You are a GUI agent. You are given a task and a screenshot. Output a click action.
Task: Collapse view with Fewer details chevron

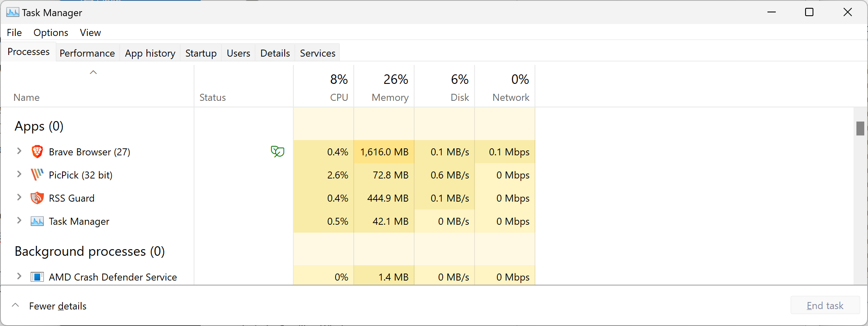pos(16,305)
